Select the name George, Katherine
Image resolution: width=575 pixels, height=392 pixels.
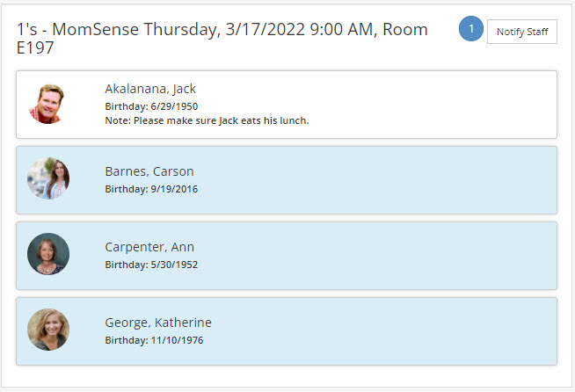(158, 323)
